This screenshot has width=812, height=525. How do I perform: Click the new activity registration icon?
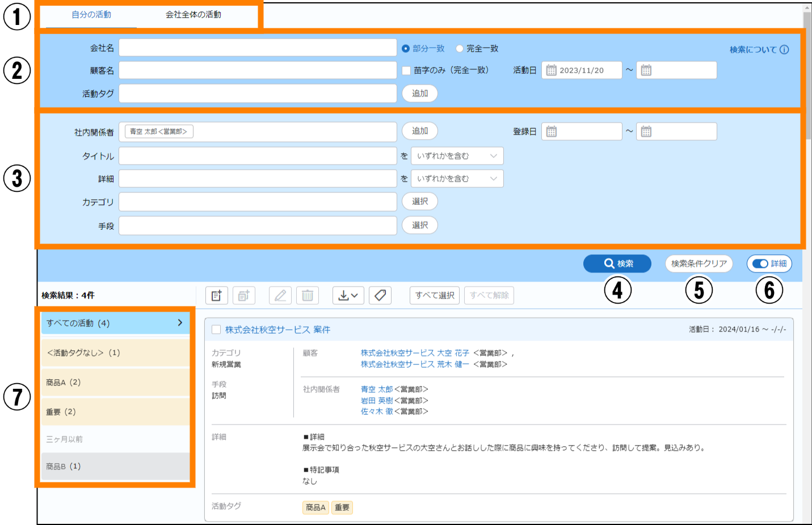216,295
